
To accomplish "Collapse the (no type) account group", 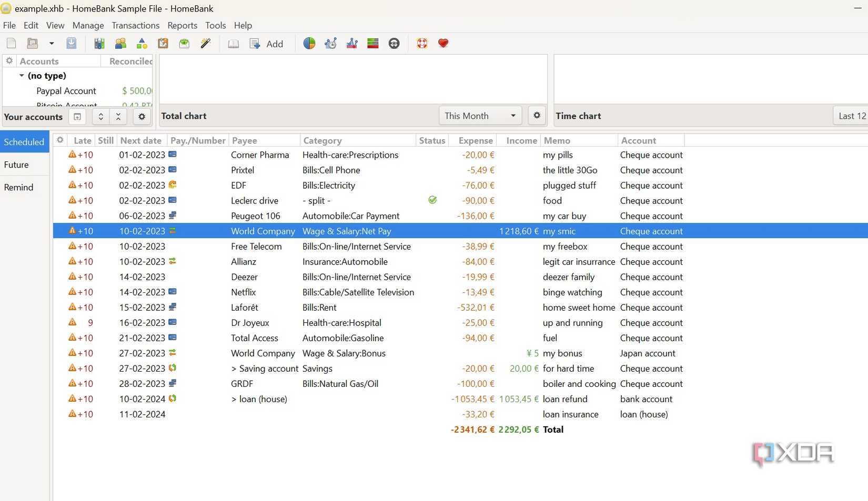I will pos(22,76).
